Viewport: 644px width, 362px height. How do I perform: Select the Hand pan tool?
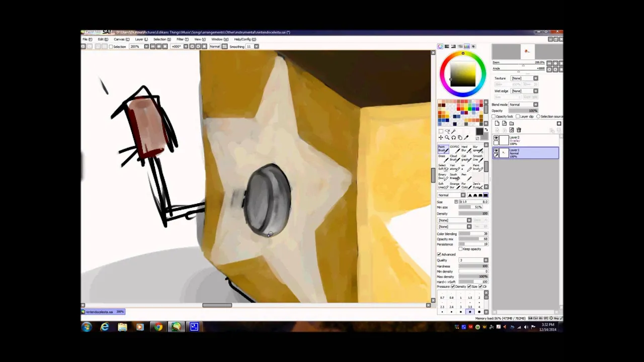click(460, 138)
